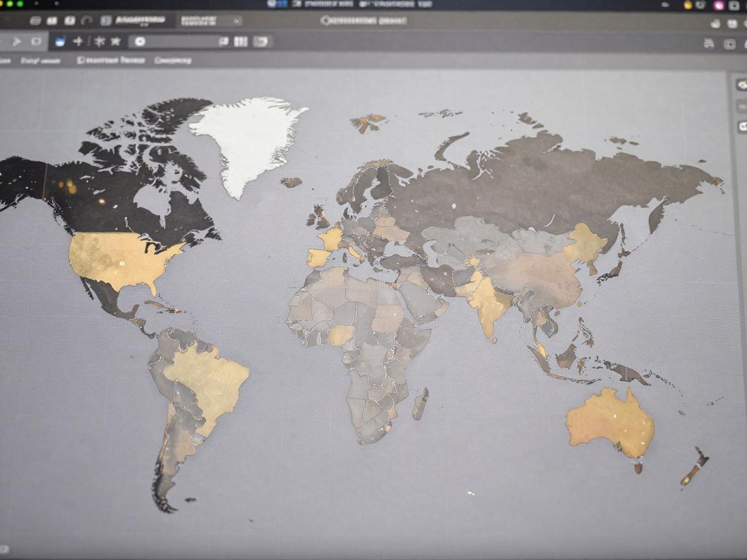The width and height of the screenshot is (747, 560).
Task: Open the bold-labeled dropdown in top bar
Action: [x=139, y=20]
